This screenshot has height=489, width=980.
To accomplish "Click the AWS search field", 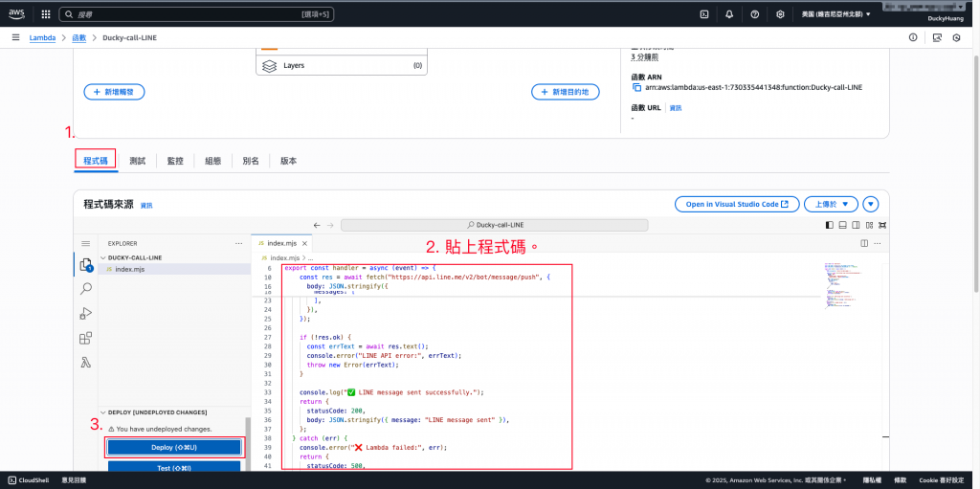I will point(196,13).
